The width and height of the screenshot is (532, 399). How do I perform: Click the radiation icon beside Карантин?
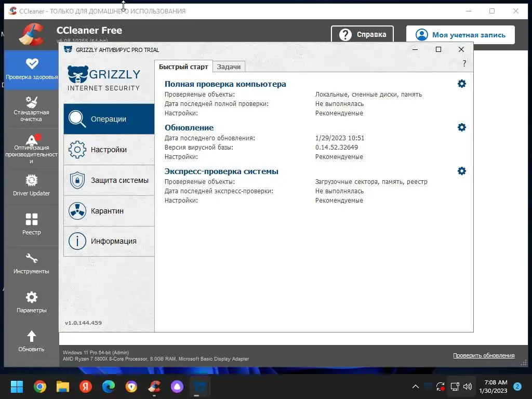tap(77, 211)
